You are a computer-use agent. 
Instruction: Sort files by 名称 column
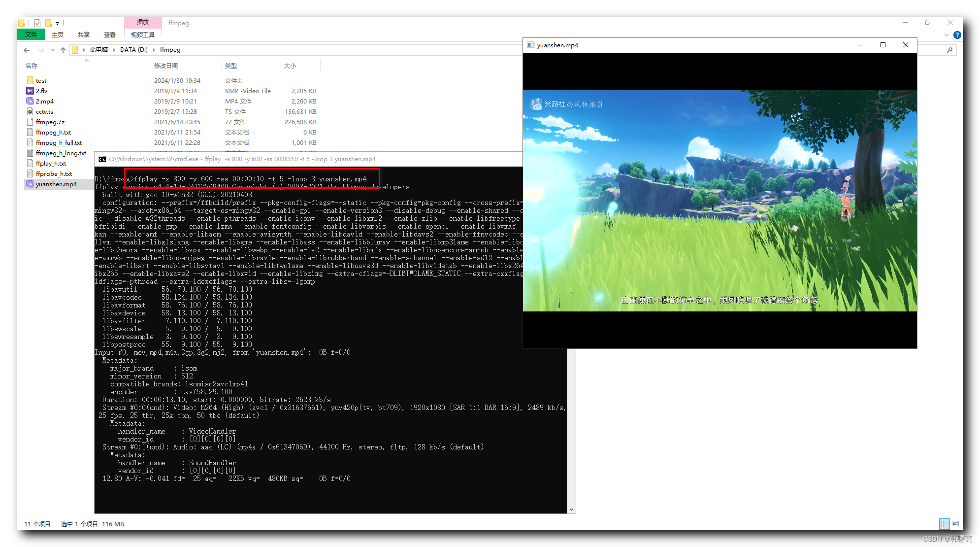(x=32, y=66)
